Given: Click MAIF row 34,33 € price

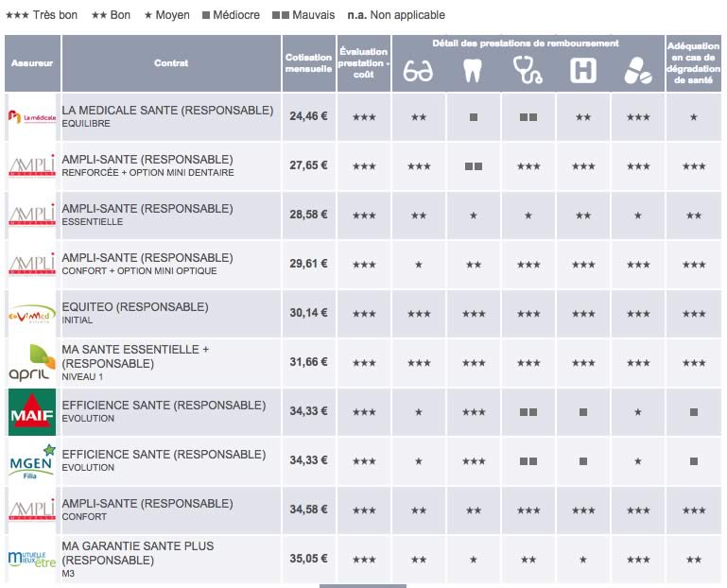Looking at the screenshot, I should point(308,411).
